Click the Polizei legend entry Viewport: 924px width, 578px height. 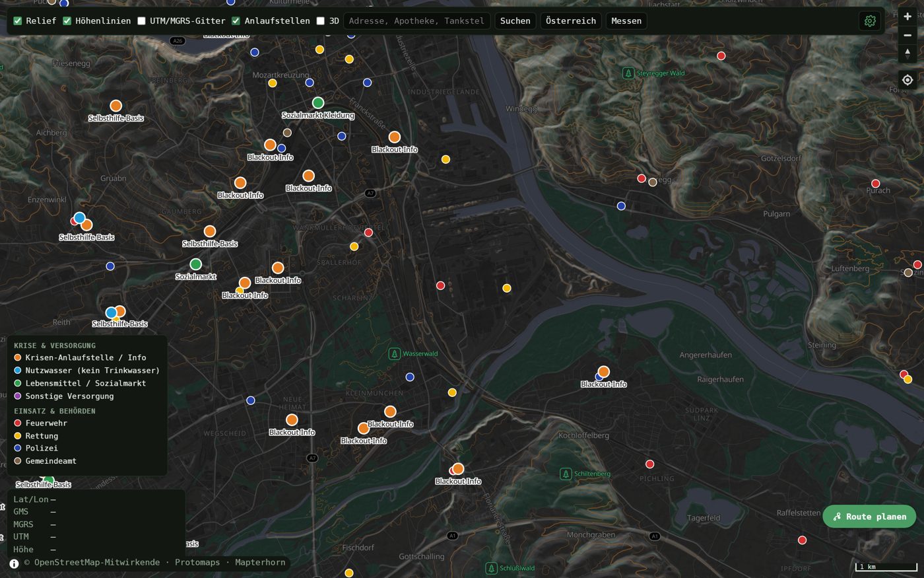[36, 449]
